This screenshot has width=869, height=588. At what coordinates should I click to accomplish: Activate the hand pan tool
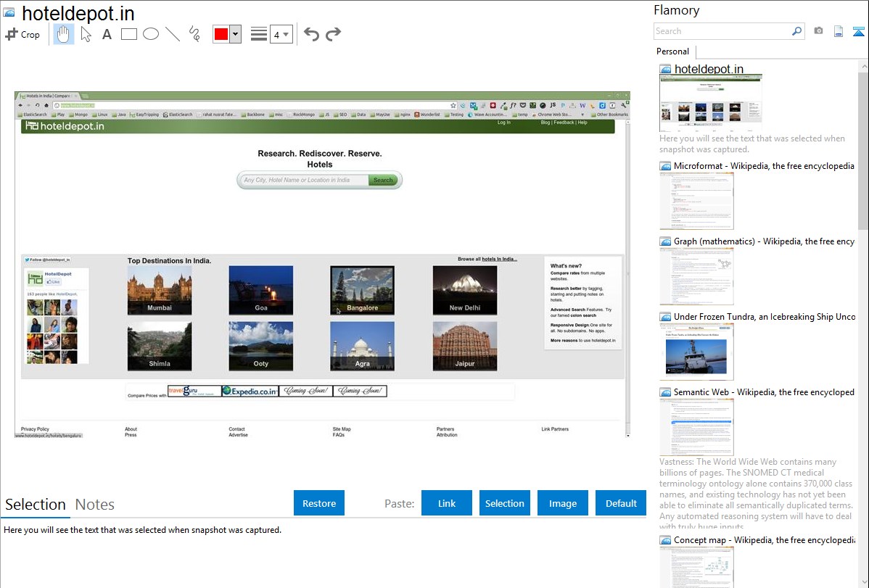pyautogui.click(x=63, y=34)
